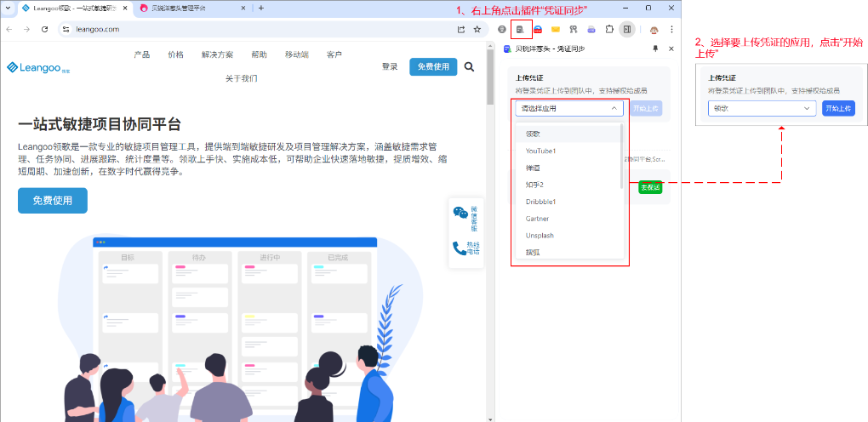Click the 一站式敏捷项目协同平台 headline
Image resolution: width=868 pixels, height=422 pixels.
click(99, 124)
